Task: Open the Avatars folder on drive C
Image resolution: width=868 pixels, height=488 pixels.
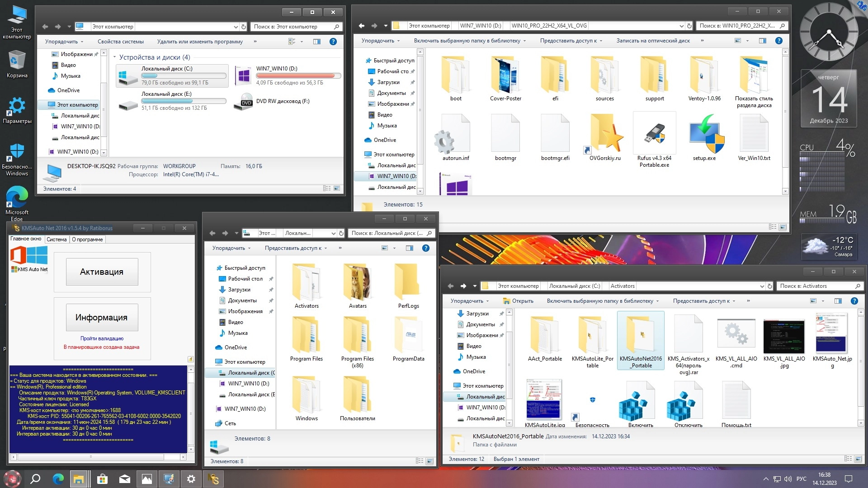Action: coord(358,283)
